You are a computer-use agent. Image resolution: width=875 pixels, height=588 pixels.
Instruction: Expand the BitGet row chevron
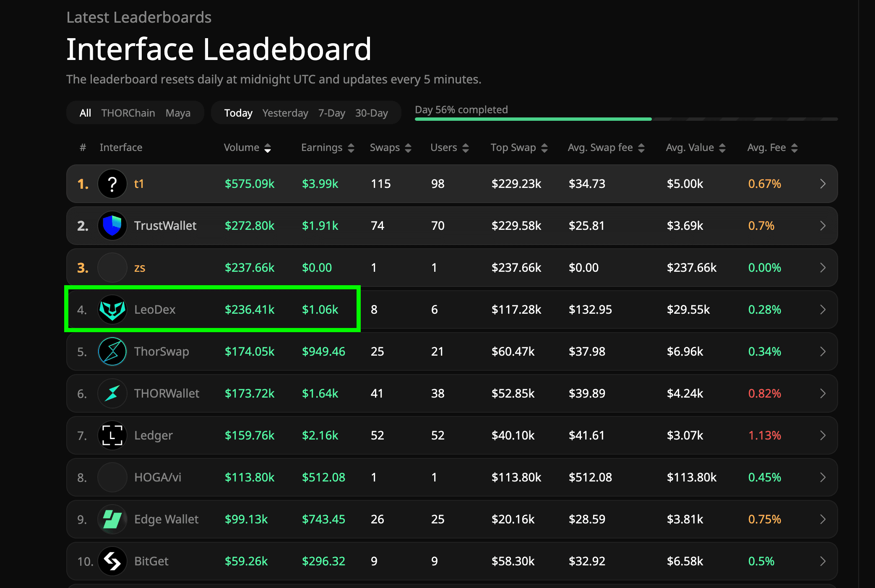tap(823, 561)
